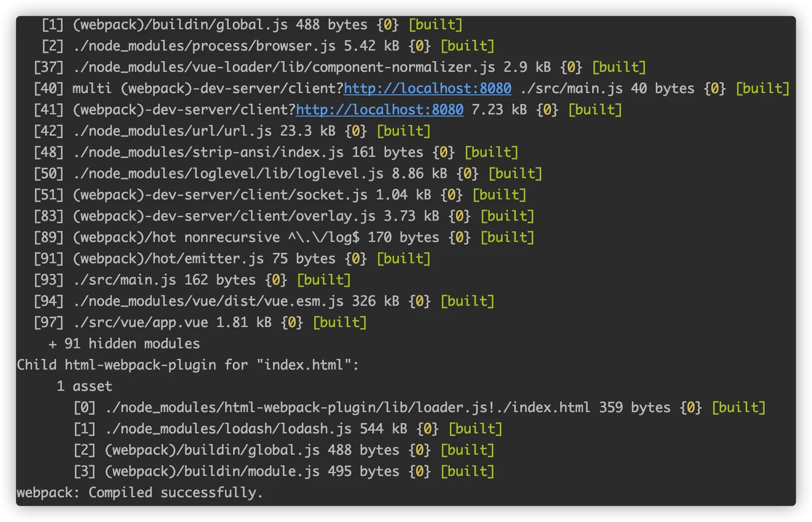Open localhost:8080 link on line [41]

380,110
